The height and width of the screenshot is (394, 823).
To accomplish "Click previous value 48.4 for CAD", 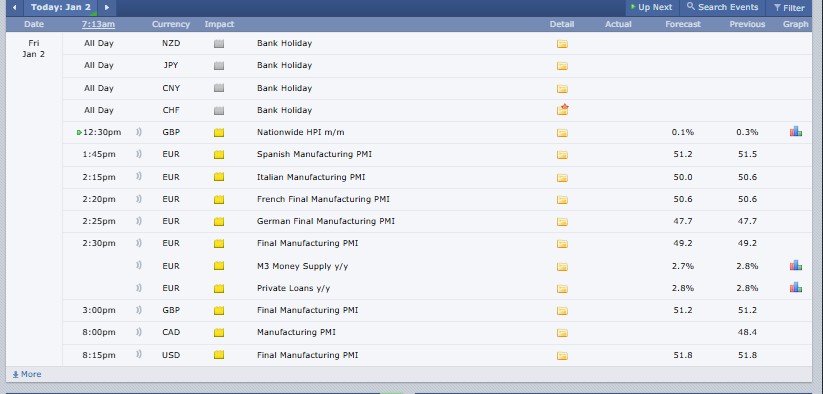I will 747,333.
